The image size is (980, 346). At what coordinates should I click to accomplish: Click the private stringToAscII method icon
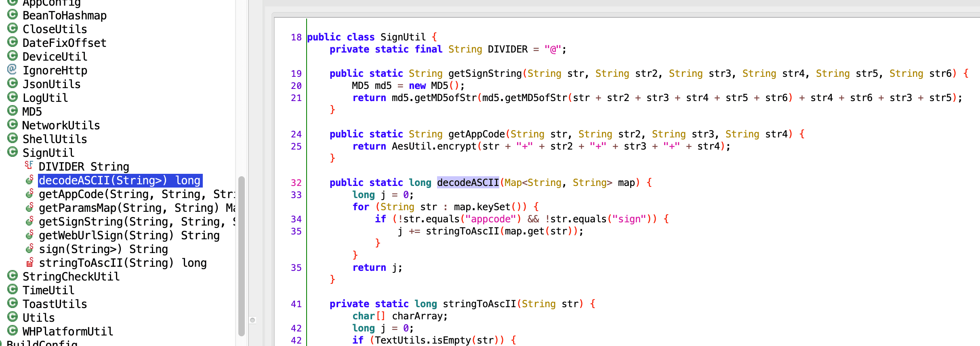[x=29, y=262]
